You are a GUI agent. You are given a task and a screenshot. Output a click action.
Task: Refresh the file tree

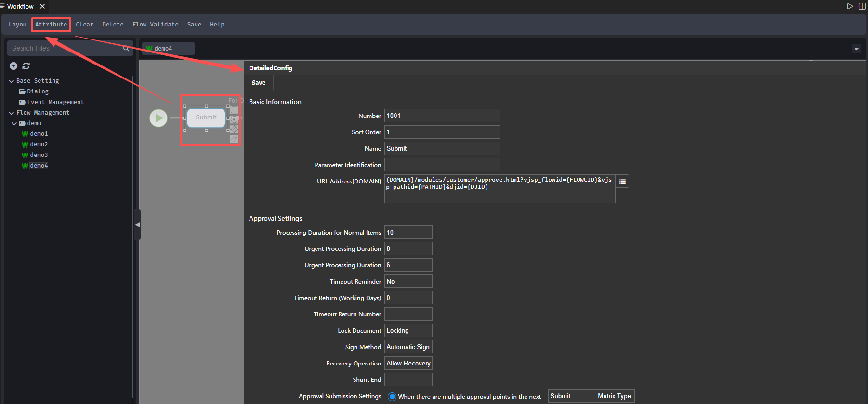point(26,66)
